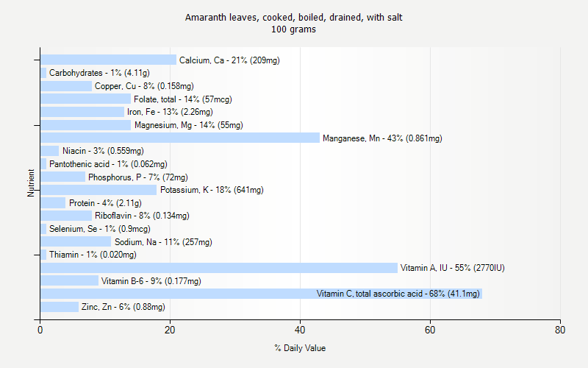
Task: Click the Magnesium, Mg label text
Action: [188, 125]
